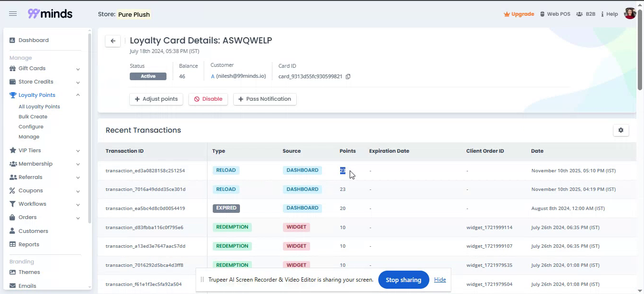Open Bulk Create submenu item
The width and height of the screenshot is (644, 294).
[33, 117]
